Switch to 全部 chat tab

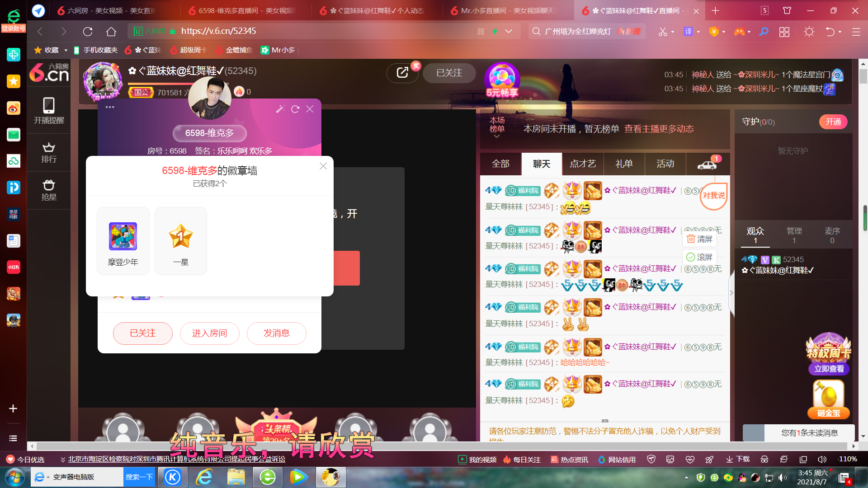pyautogui.click(x=500, y=164)
